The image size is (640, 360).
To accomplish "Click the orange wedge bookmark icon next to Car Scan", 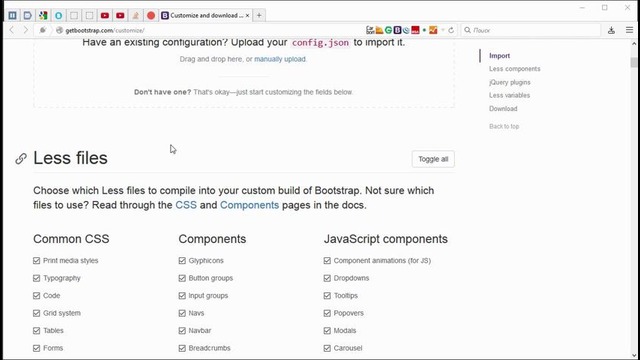I will click(x=379, y=30).
